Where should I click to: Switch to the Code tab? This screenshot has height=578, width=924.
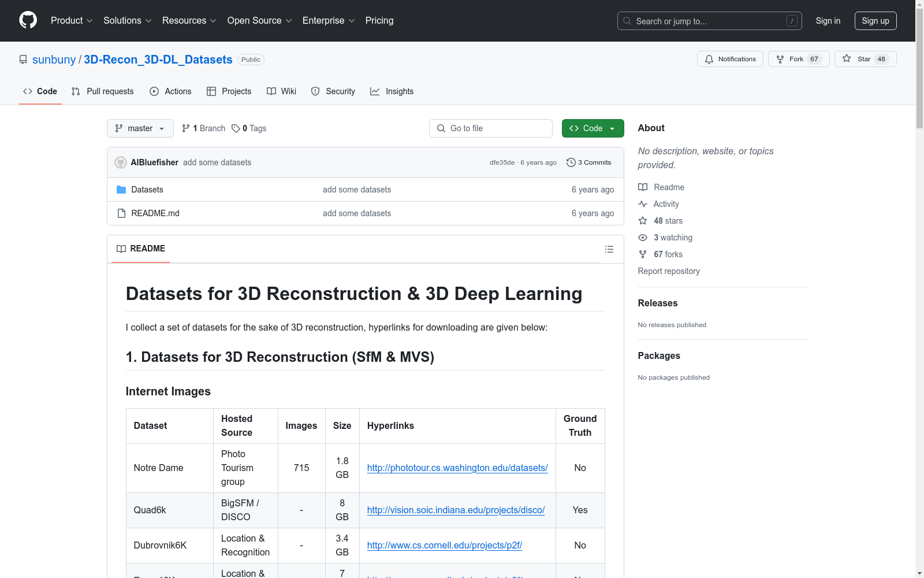click(x=40, y=91)
